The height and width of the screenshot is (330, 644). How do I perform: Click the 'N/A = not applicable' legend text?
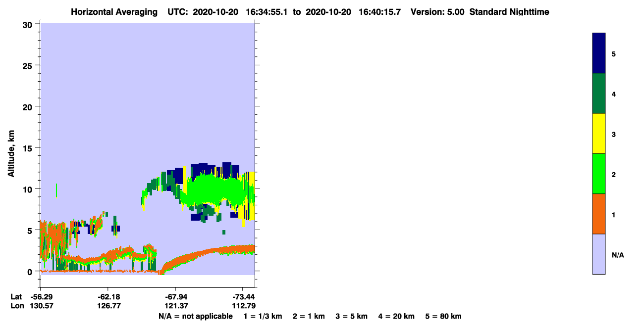point(195,316)
